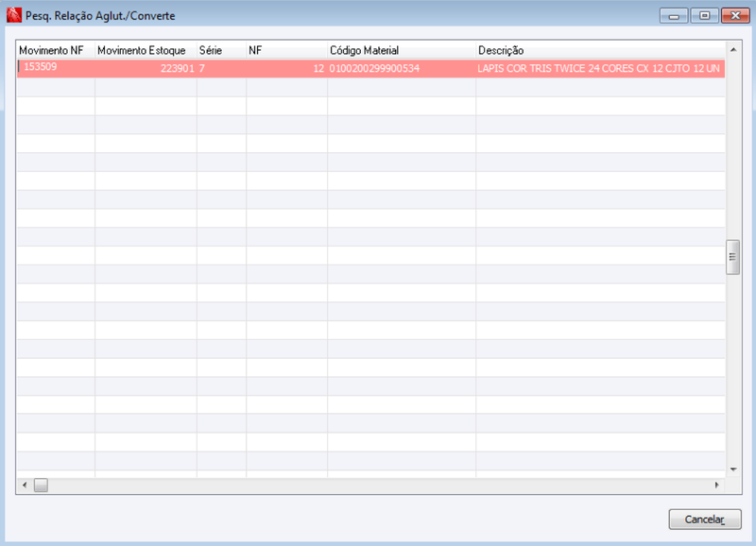Maximize the Pesq. Relação Aglut./Converte window
This screenshot has height=546, width=756.
click(x=704, y=15)
